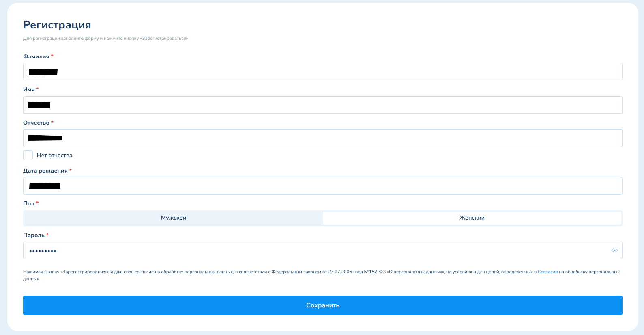Open the 'Согласии' consent link
The width and height of the screenshot is (644, 335).
(x=547, y=272)
